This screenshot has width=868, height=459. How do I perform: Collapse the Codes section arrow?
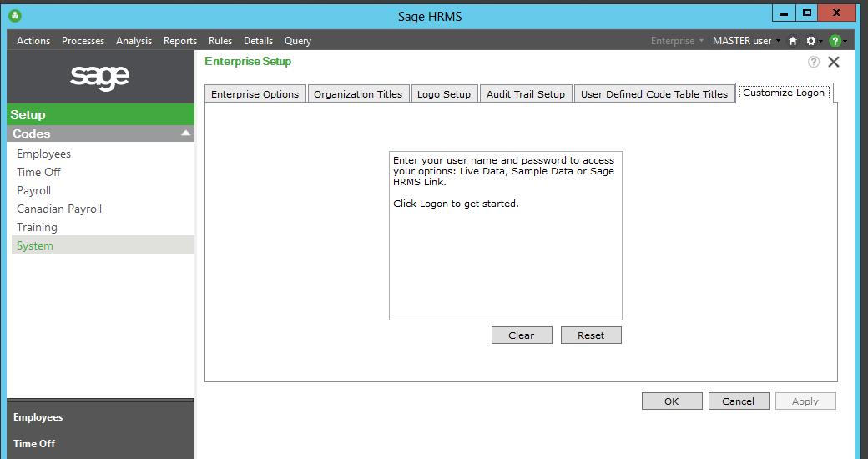(x=185, y=134)
